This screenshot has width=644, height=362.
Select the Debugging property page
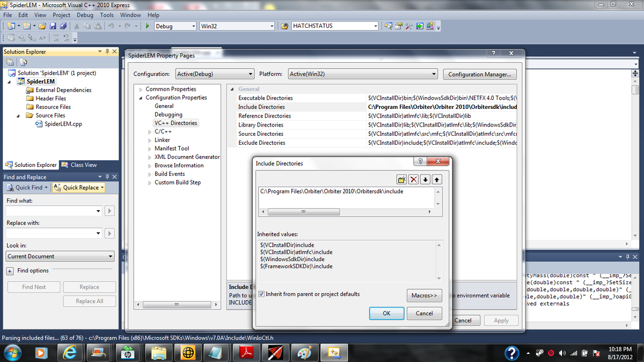pyautogui.click(x=169, y=114)
